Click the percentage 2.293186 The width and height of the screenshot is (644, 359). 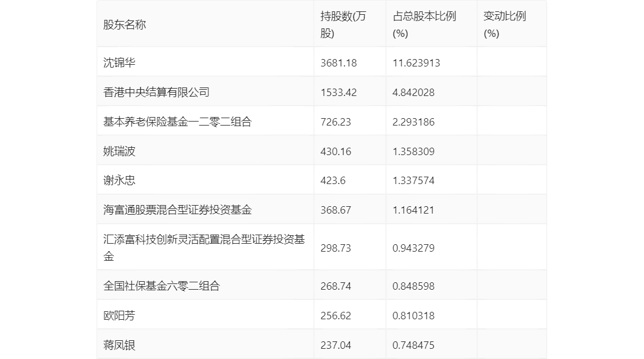coord(413,122)
